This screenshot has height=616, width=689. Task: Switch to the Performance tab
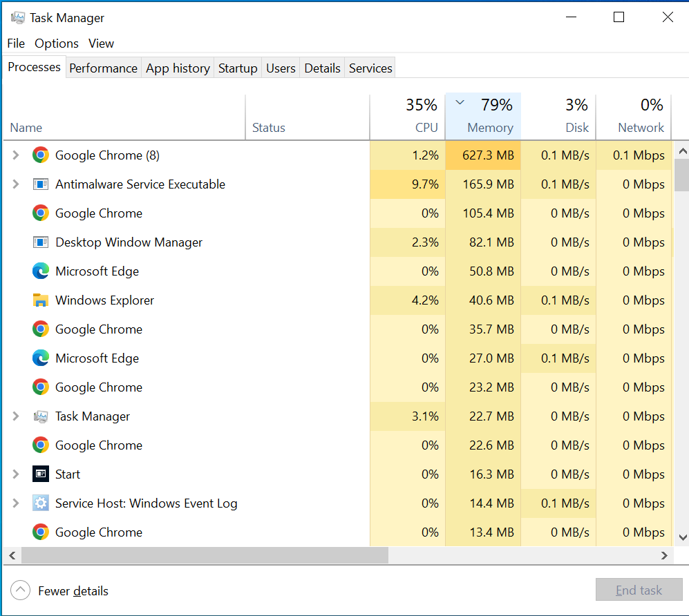(103, 68)
